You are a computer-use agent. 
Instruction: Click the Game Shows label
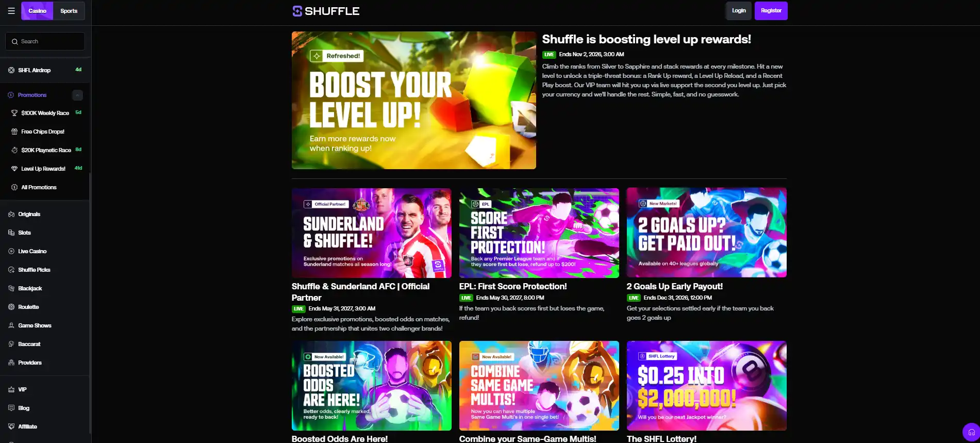[x=35, y=325]
